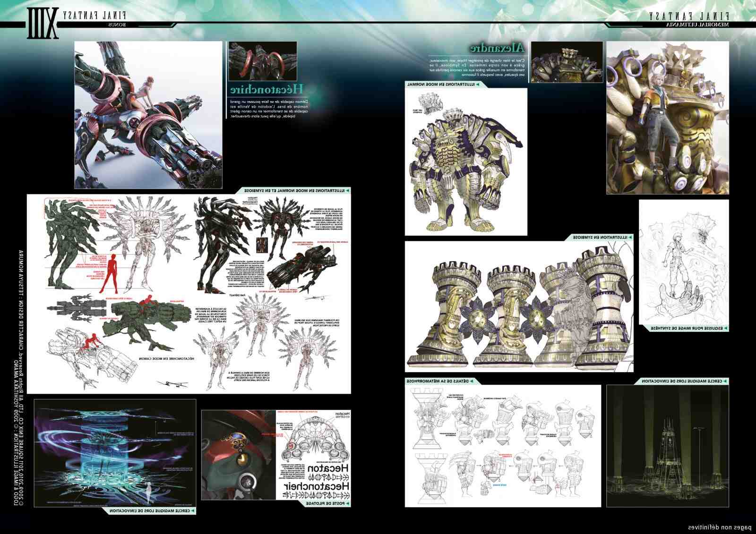Click the arrow marker beside "Poste de pilotage"

pyautogui.click(x=348, y=504)
